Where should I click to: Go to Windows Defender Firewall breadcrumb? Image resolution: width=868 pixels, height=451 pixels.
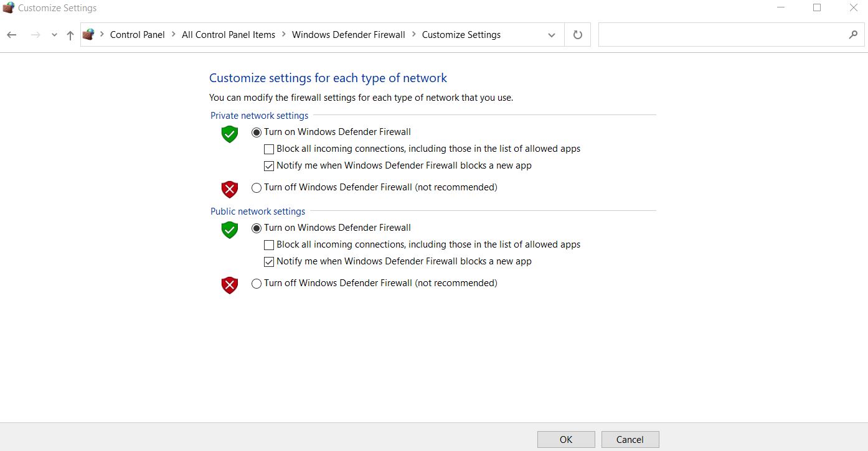coord(349,35)
